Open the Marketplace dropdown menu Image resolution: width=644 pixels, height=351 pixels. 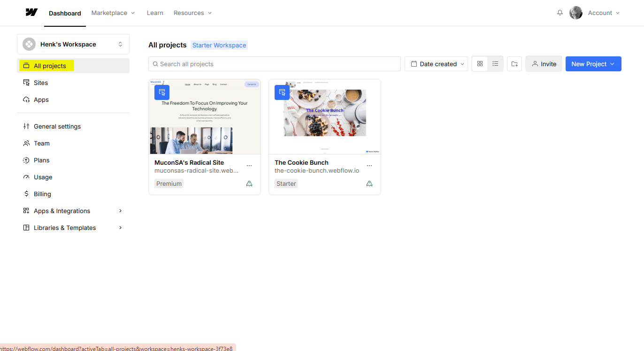click(x=113, y=13)
